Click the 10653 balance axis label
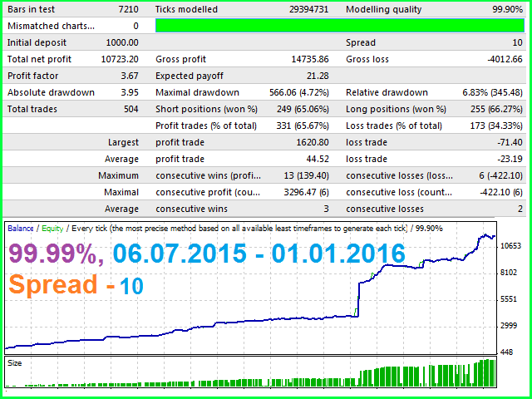532x399 pixels. pos(510,246)
